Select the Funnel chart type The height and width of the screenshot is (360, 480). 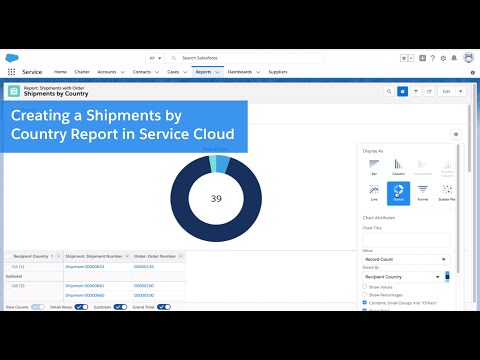(x=423, y=193)
